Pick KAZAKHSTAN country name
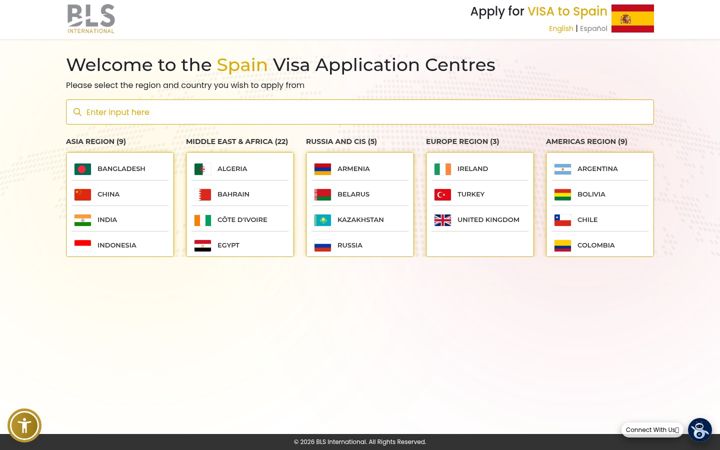 [x=360, y=220]
